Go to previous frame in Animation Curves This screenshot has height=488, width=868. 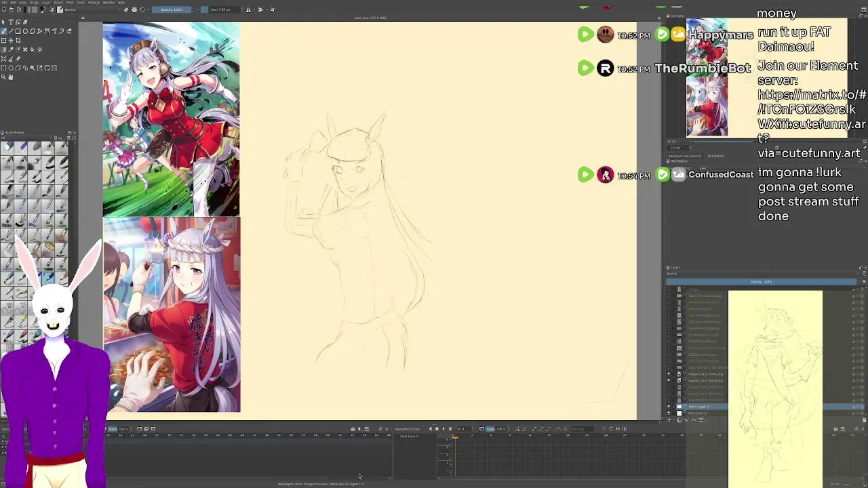click(x=430, y=429)
